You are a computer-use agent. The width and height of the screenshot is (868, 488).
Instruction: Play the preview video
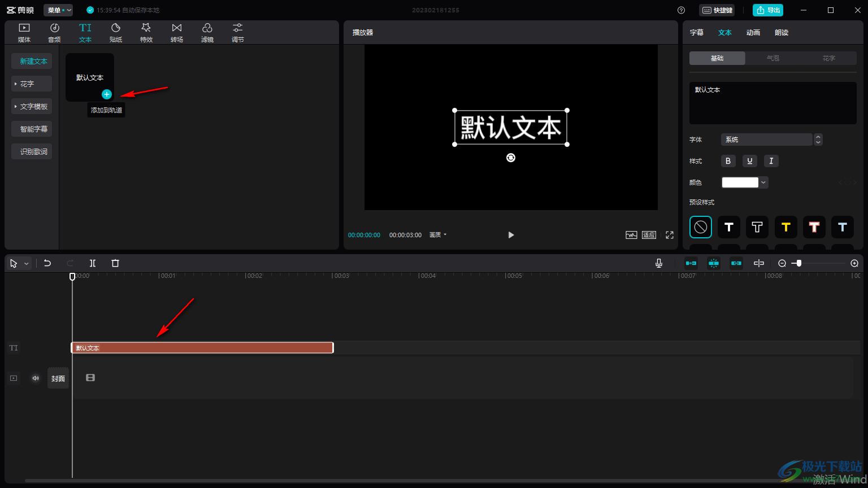[511, 235]
